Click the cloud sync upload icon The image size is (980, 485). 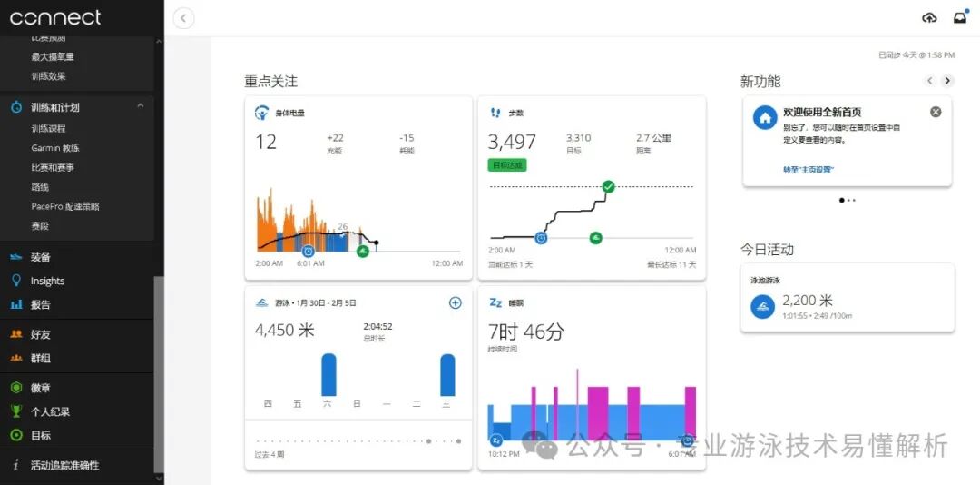928,18
